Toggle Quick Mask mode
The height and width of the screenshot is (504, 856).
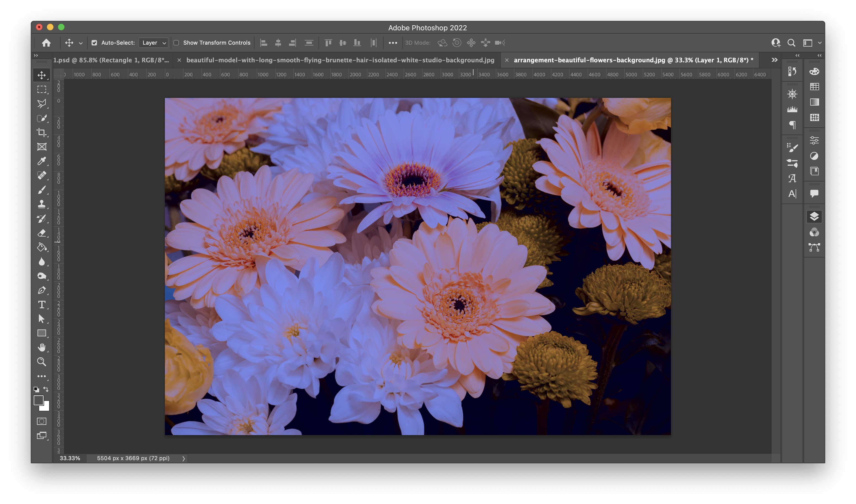pos(41,422)
